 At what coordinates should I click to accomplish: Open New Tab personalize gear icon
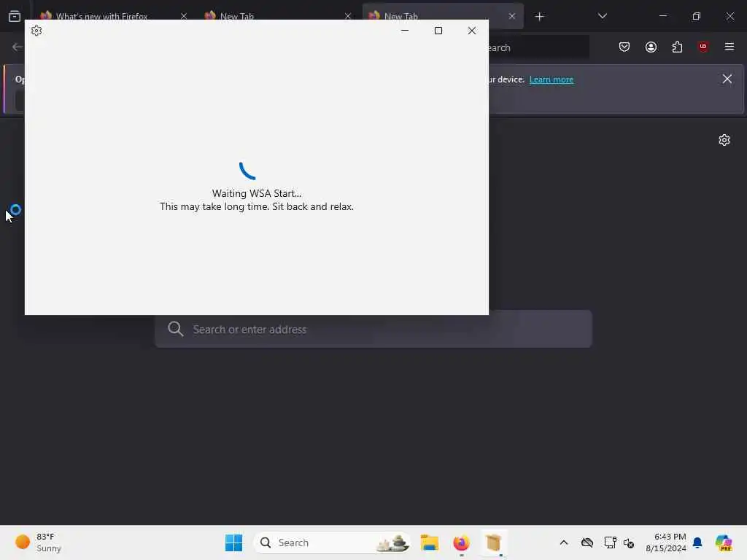(724, 140)
